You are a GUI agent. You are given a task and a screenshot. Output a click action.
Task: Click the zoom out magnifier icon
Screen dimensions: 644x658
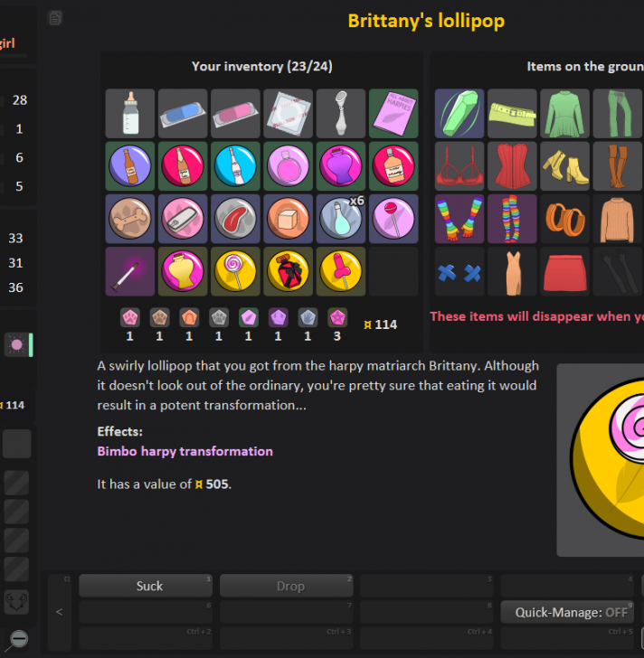pos(18,638)
